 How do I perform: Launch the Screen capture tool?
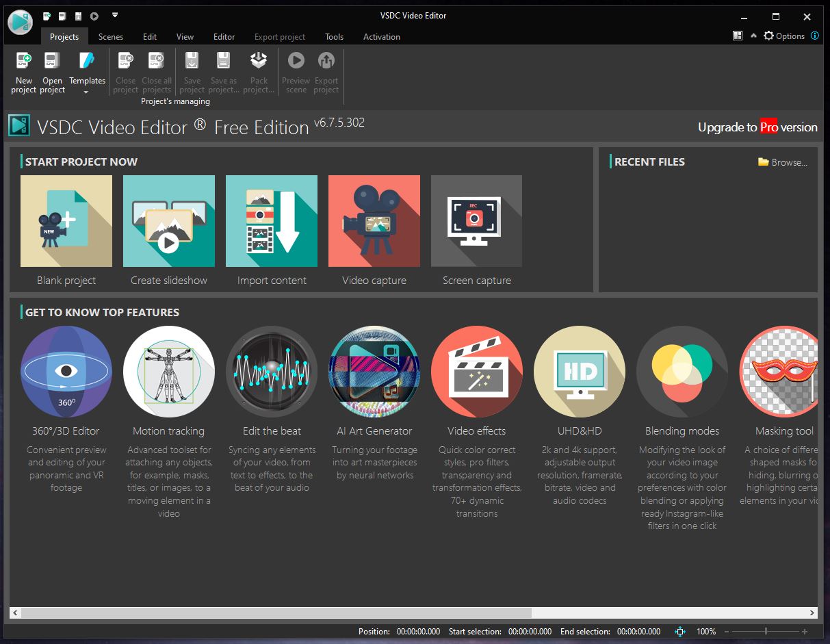point(477,221)
